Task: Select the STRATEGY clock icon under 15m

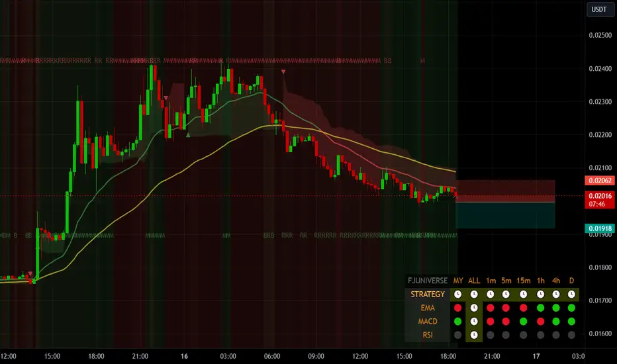Action: pos(524,295)
